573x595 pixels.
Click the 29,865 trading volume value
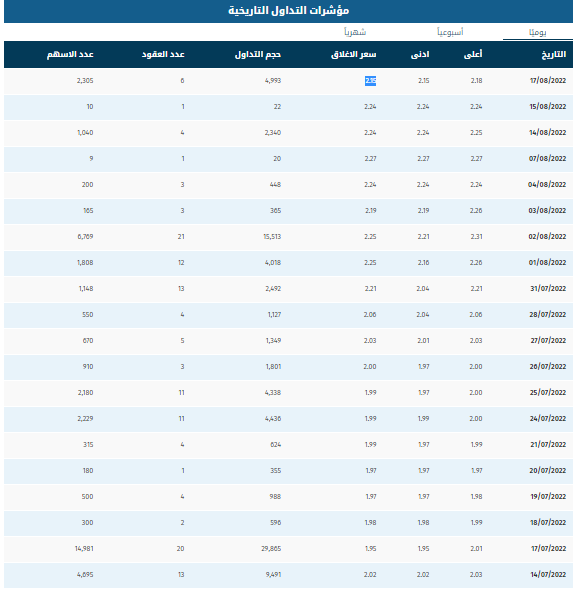point(271,549)
